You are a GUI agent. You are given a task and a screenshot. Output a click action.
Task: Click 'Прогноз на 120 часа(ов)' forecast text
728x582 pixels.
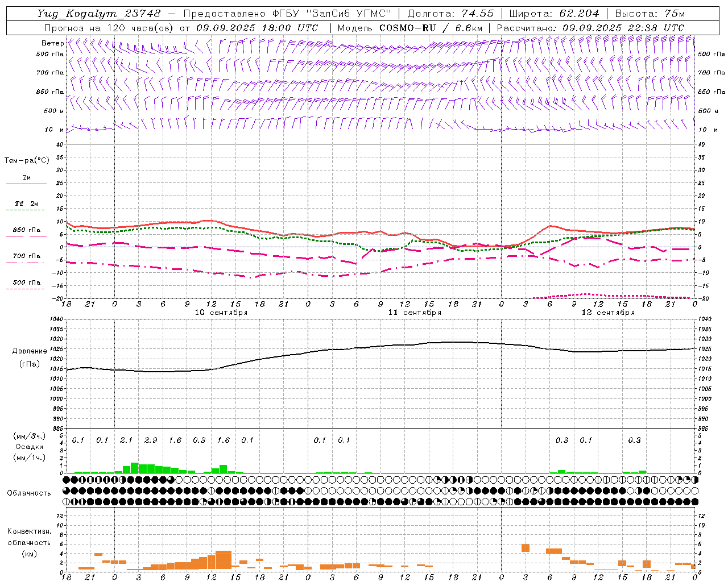coord(109,28)
